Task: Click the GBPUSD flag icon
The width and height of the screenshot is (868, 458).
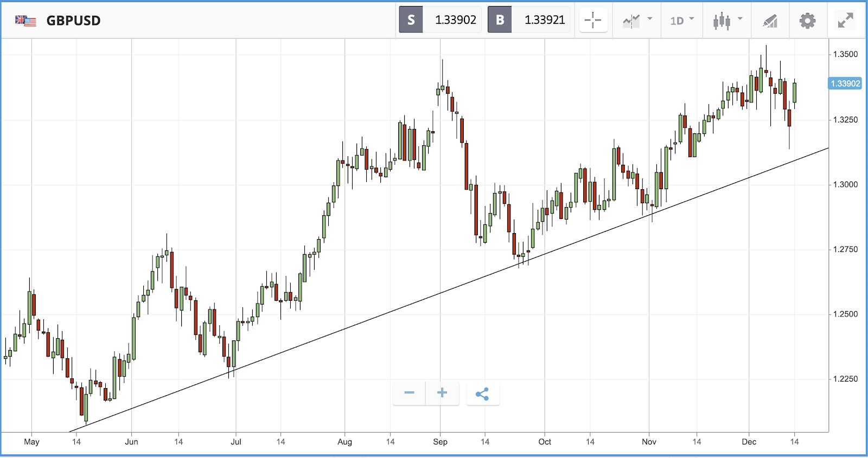Action: point(25,21)
